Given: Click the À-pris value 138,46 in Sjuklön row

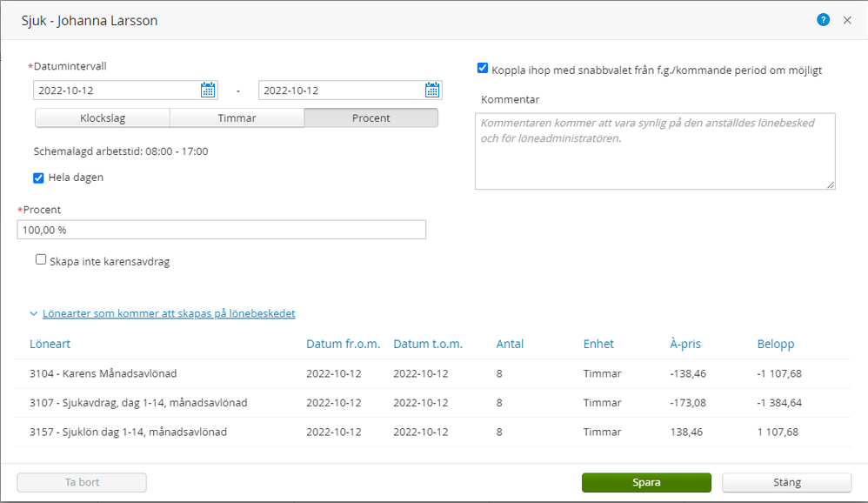Looking at the screenshot, I should pyautogui.click(x=686, y=433).
